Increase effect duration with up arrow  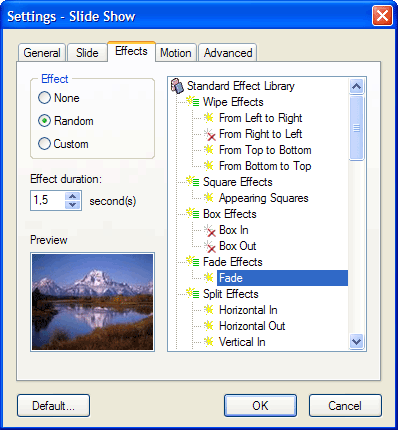point(73,196)
